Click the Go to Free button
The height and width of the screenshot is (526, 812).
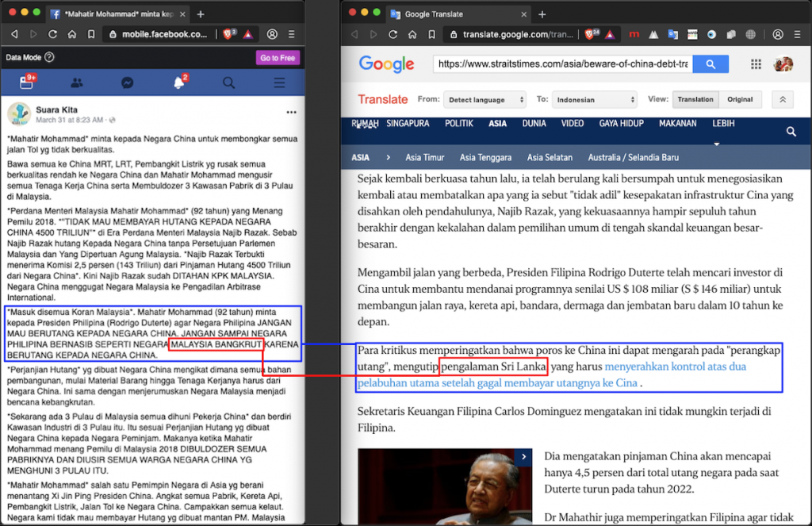pyautogui.click(x=278, y=58)
